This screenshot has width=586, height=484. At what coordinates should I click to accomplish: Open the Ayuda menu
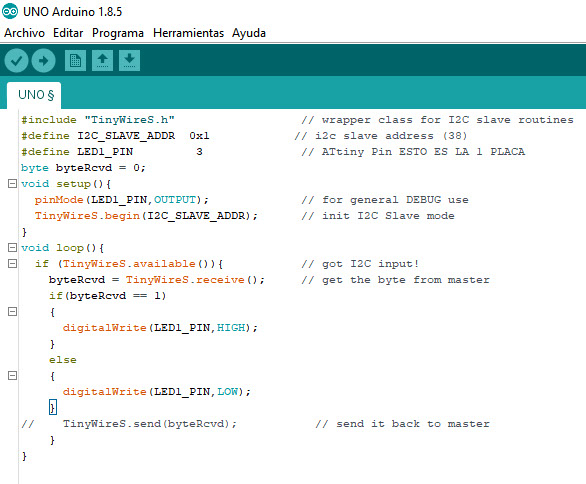249,33
